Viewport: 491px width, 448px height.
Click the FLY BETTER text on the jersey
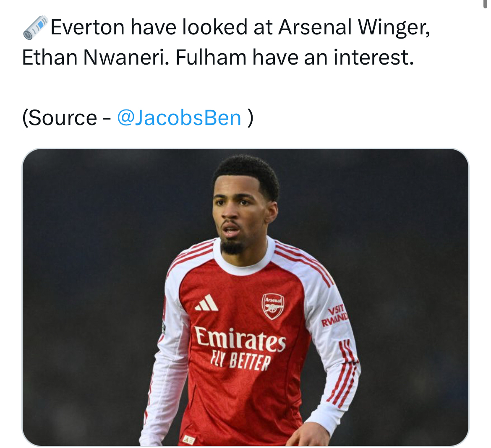coord(241,361)
